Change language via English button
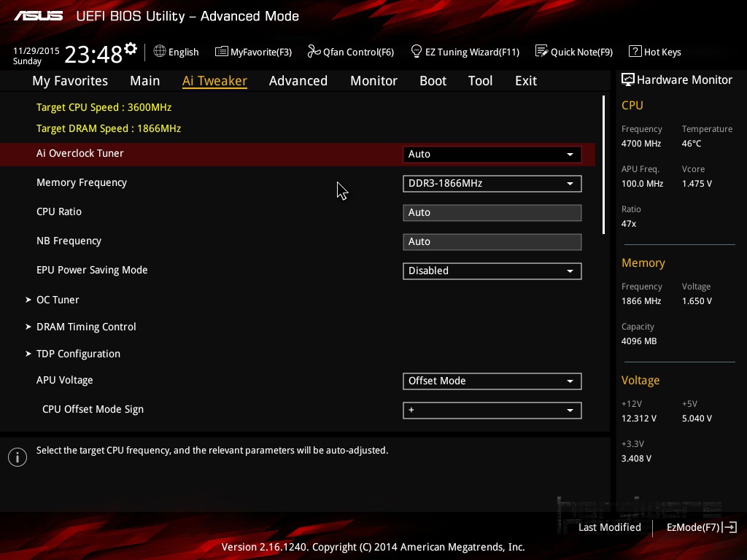 pyautogui.click(x=177, y=52)
